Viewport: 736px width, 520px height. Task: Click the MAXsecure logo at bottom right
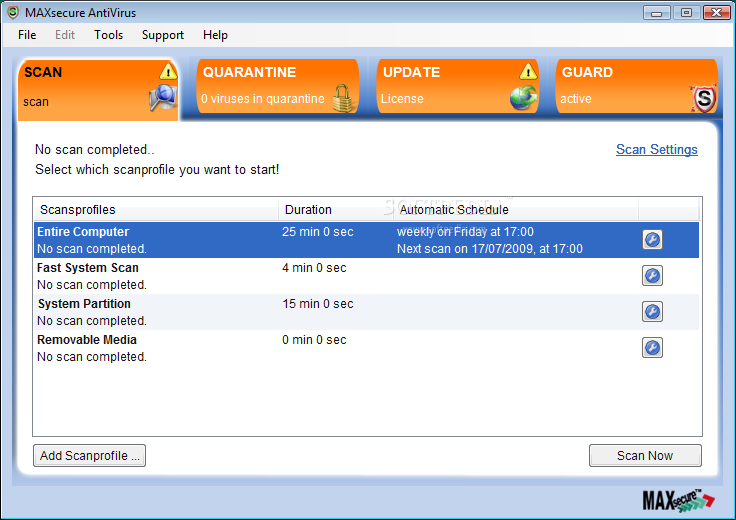(678, 500)
